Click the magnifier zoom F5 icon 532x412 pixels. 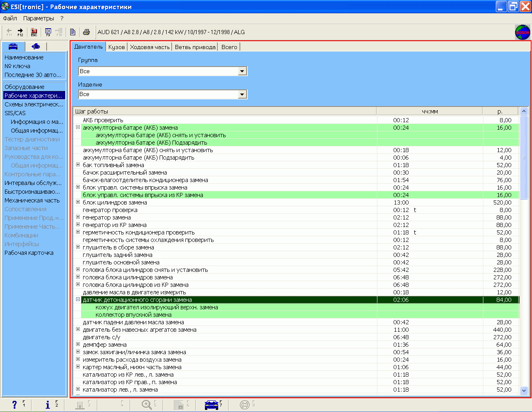146,405
